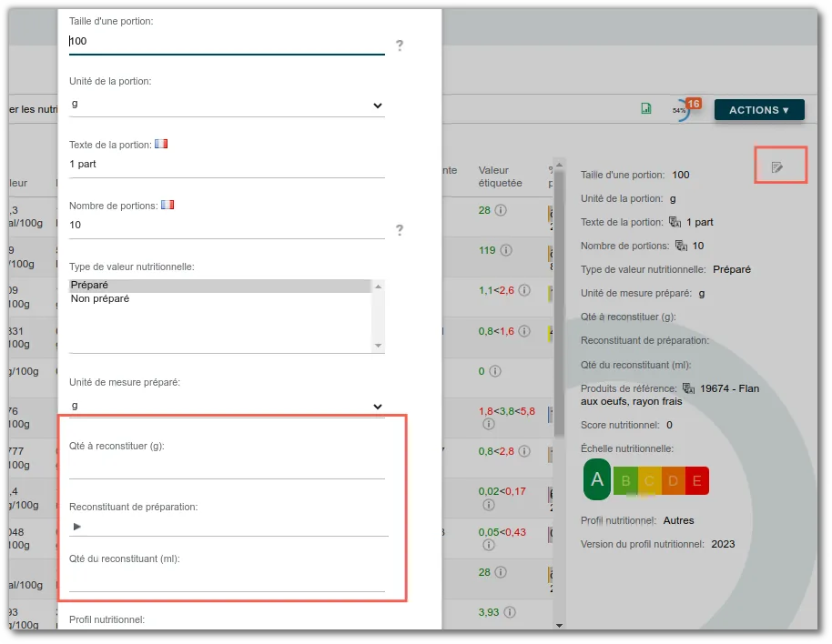Open the green report icon left of ACTIONS
Screen dimensions: 832x644
[x=645, y=108]
